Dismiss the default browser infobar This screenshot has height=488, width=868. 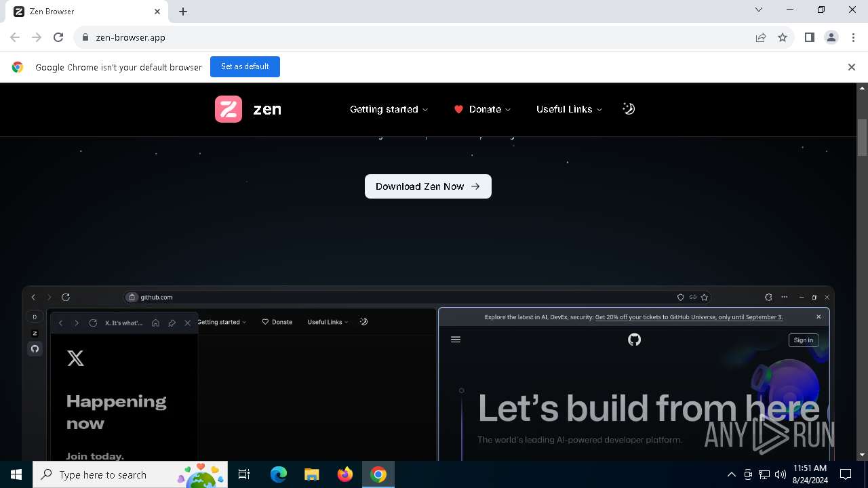pyautogui.click(x=852, y=67)
